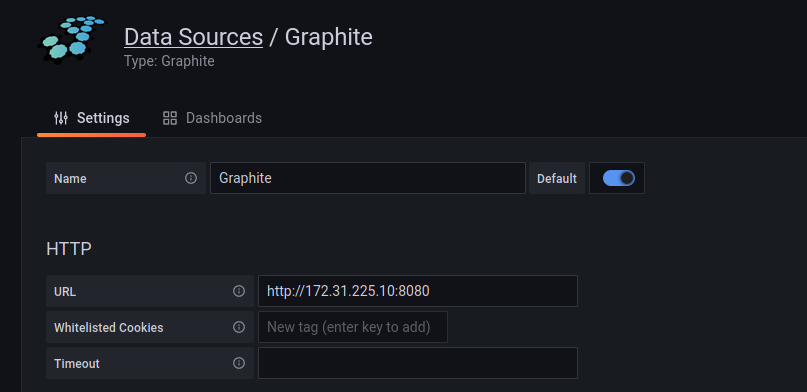807x392 pixels.
Task: Click the Type: Graphite subtitle
Action: [169, 61]
